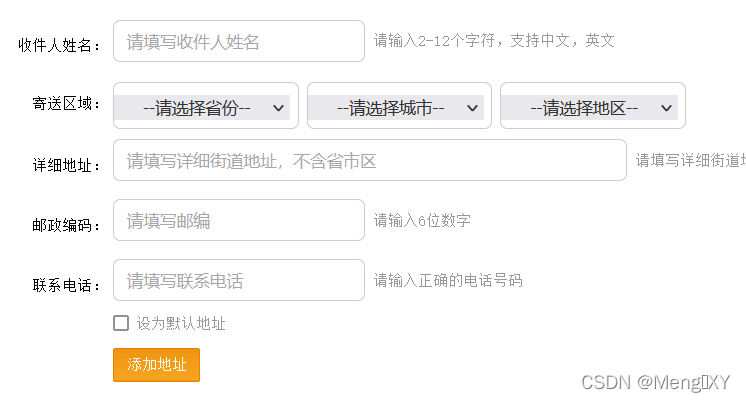Click the 设为默认地址 label text
Image resolution: width=746 pixels, height=402 pixels.
pyautogui.click(x=181, y=324)
